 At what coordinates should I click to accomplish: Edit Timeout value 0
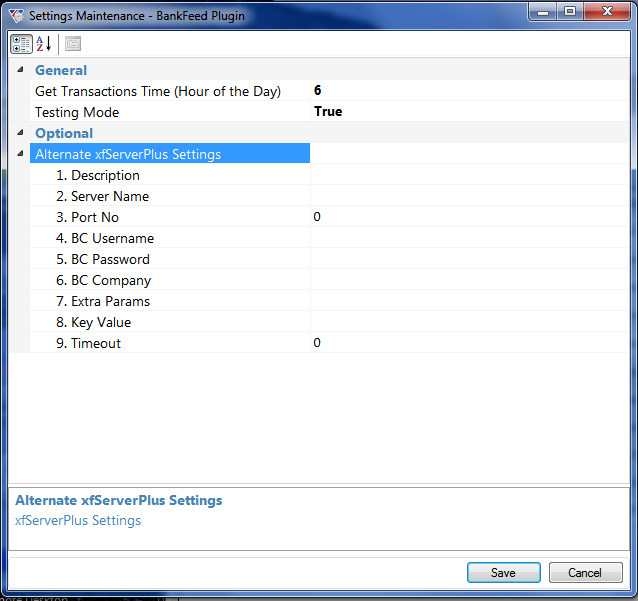click(470, 343)
